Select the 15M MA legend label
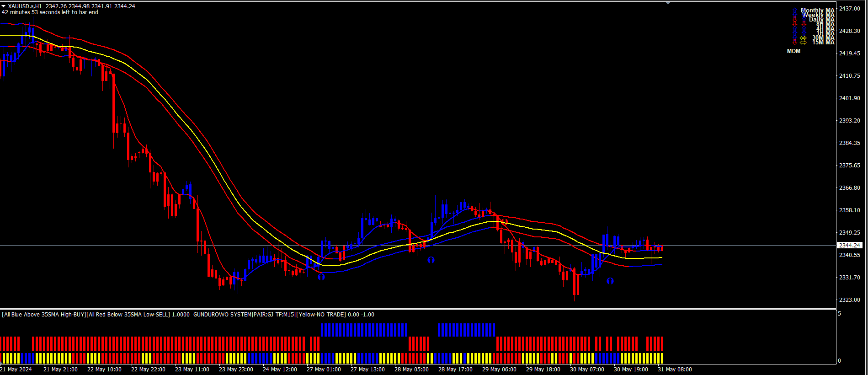The width and height of the screenshot is (868, 375). tap(823, 42)
